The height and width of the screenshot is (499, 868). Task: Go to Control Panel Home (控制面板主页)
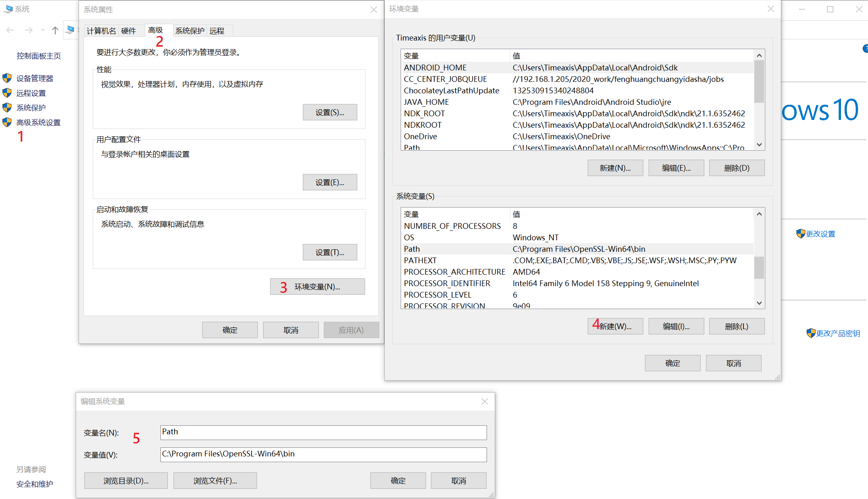38,56
